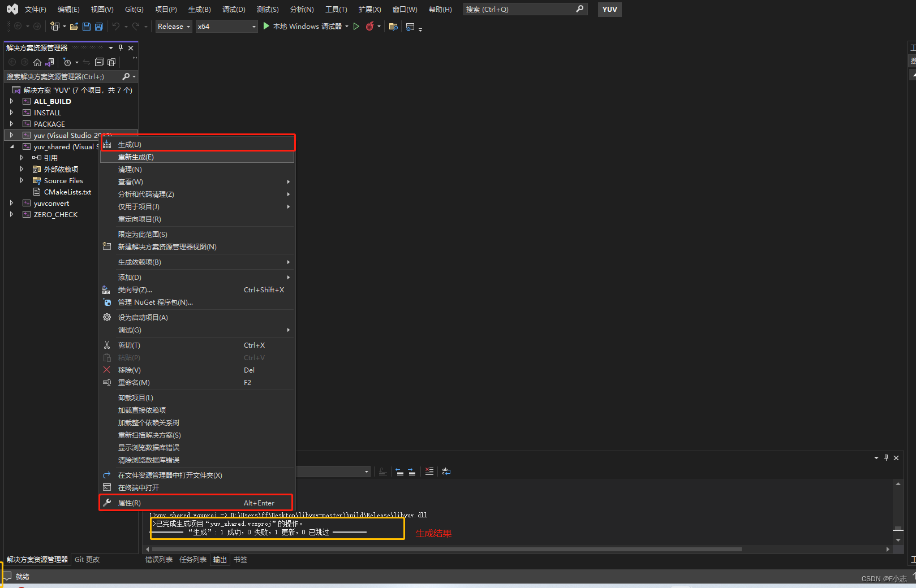
Task: Collapse all items in Solution Explorer
Action: [x=99, y=62]
